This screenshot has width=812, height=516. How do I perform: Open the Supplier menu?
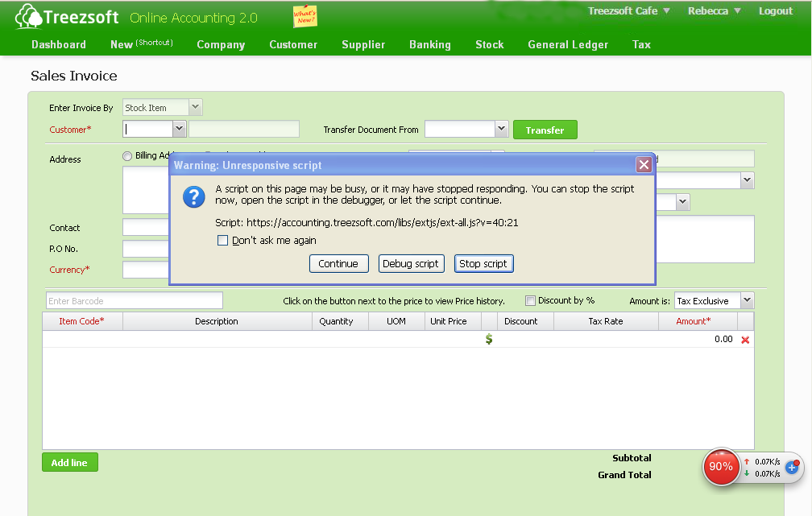tap(363, 44)
